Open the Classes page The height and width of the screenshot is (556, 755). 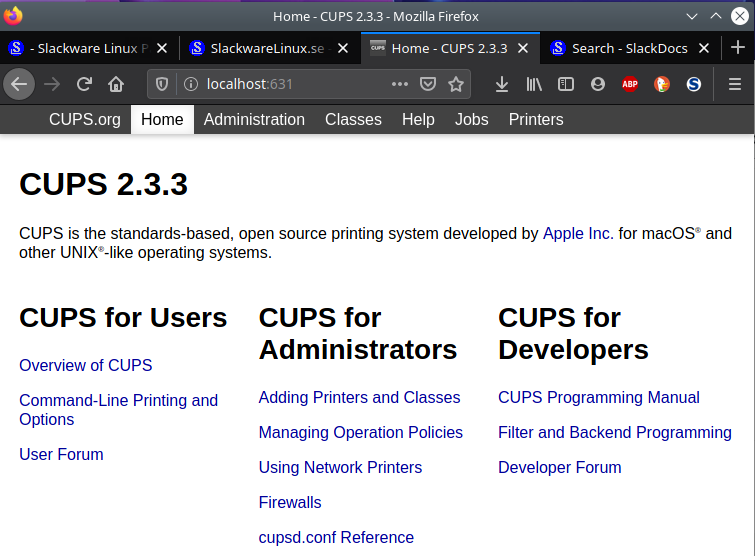click(x=353, y=119)
